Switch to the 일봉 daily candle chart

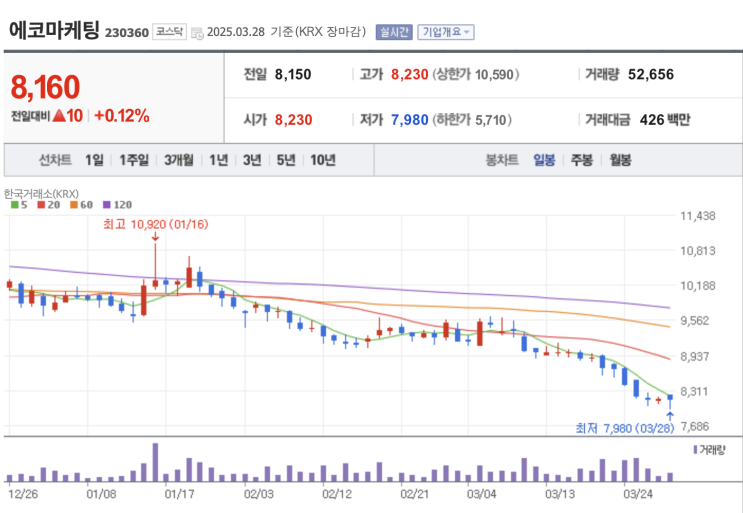(x=544, y=160)
